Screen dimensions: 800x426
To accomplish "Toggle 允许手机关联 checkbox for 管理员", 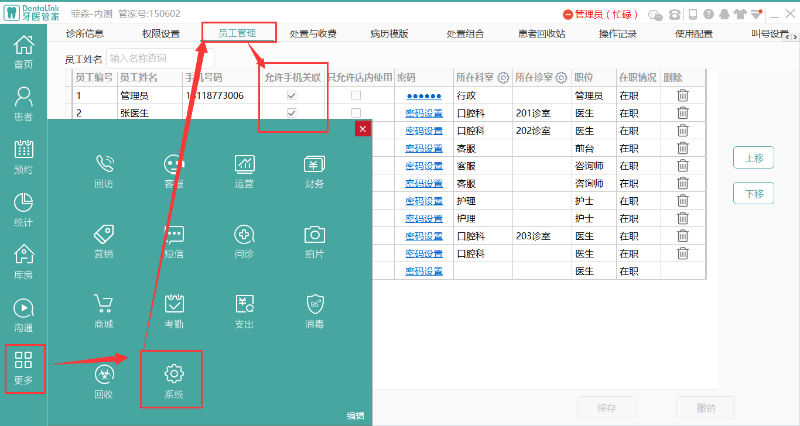I will (291, 95).
